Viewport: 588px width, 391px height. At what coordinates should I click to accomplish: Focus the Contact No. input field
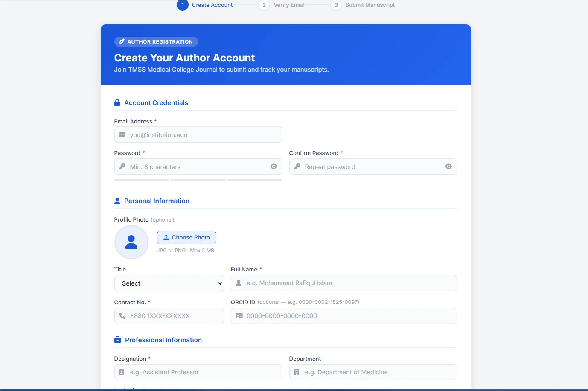coord(169,316)
